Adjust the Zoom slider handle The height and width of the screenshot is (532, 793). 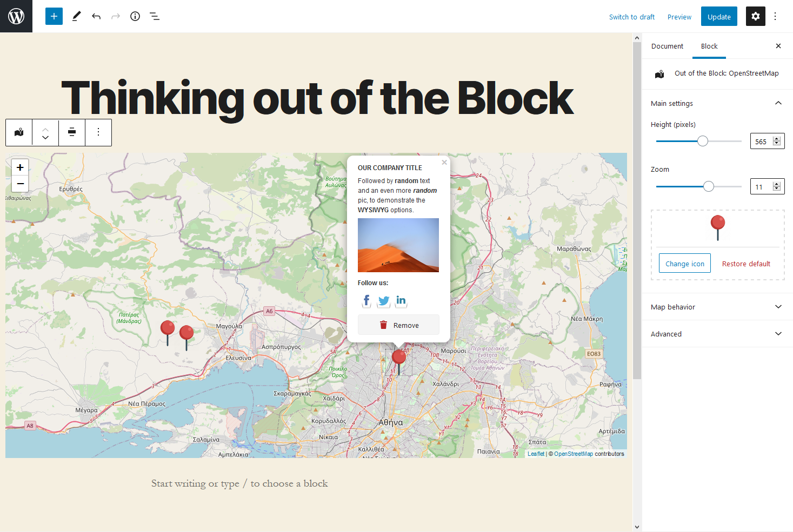pyautogui.click(x=709, y=186)
